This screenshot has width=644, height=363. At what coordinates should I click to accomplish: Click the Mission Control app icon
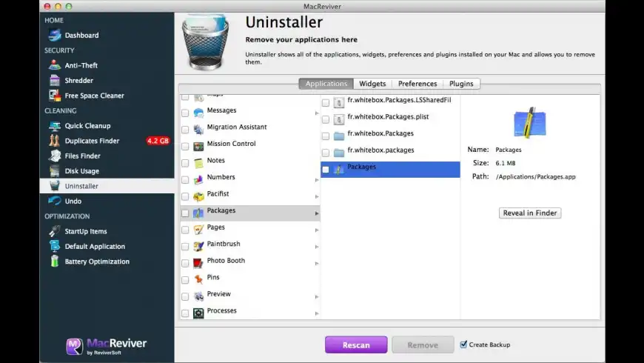tap(198, 147)
